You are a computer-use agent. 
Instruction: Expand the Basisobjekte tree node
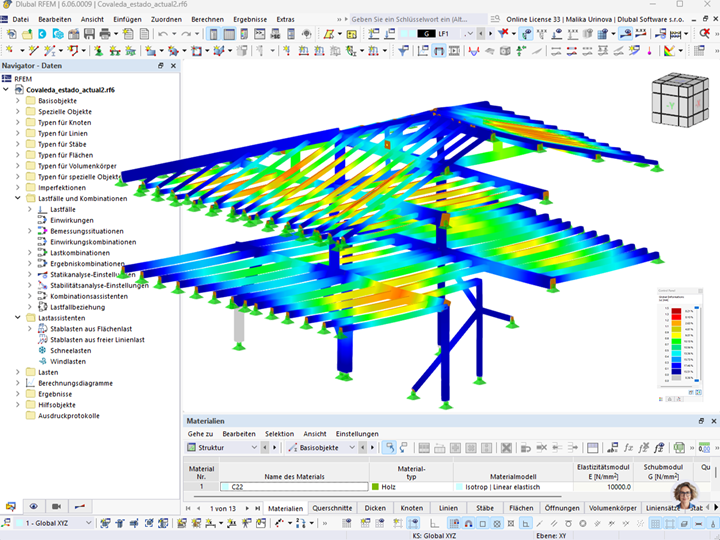pos(18,101)
